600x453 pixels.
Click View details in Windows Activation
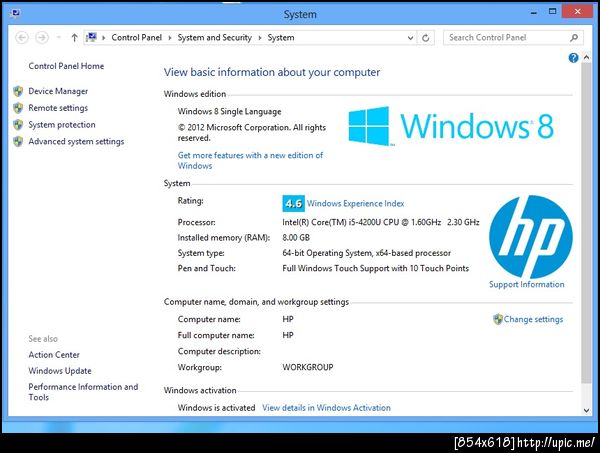coord(326,408)
